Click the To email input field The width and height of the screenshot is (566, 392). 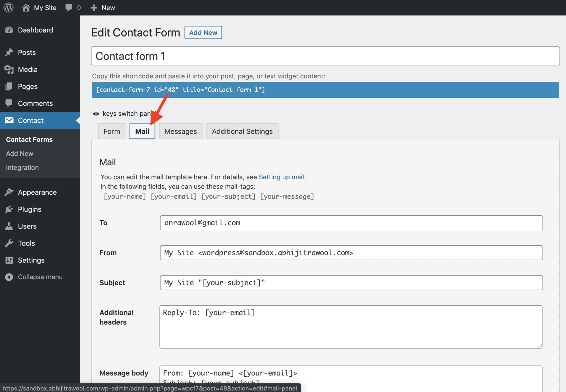click(x=351, y=223)
